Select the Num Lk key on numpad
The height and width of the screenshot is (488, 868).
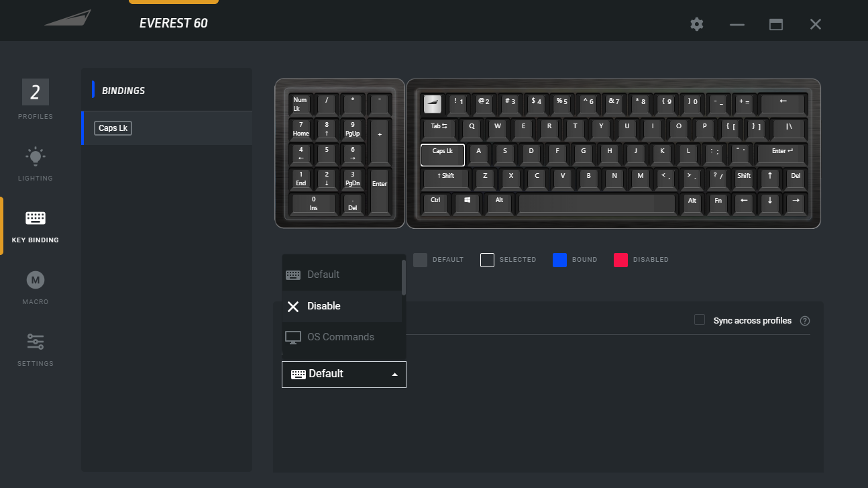click(x=301, y=104)
